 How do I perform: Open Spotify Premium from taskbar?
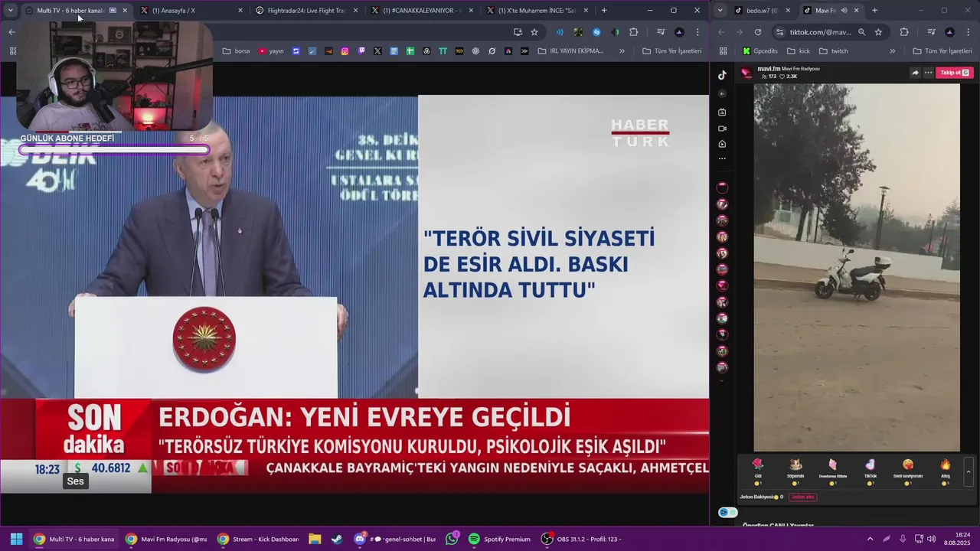click(499, 539)
